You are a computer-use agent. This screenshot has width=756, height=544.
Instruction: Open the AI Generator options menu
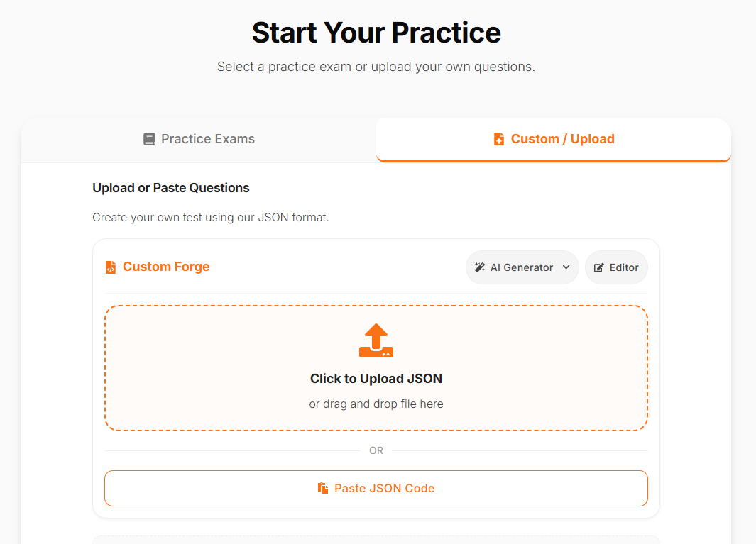tap(522, 267)
